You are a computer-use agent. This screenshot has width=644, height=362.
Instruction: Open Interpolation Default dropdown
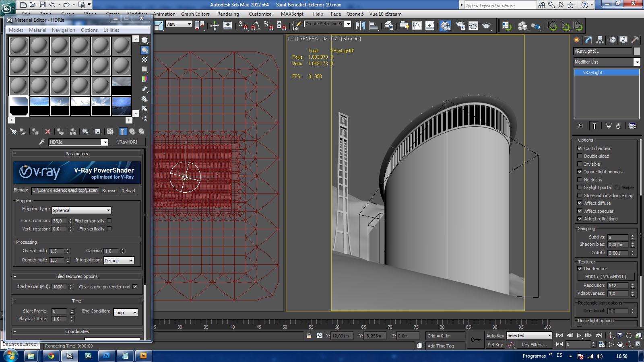(119, 260)
